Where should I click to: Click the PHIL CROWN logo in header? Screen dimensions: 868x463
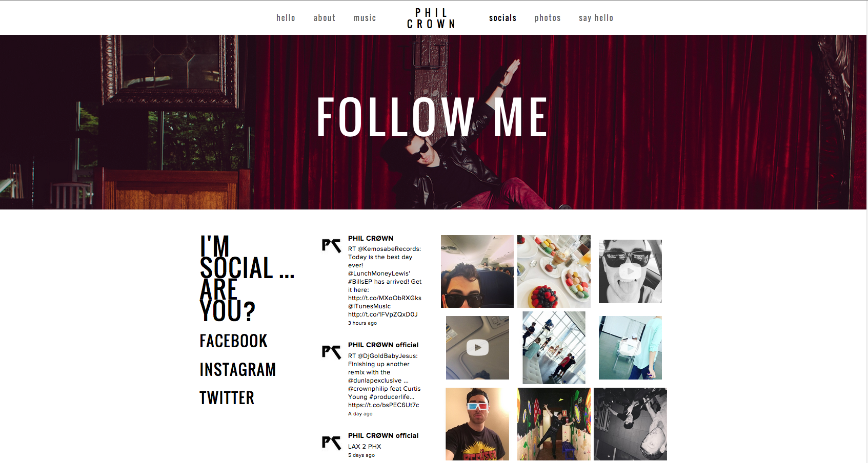point(431,18)
